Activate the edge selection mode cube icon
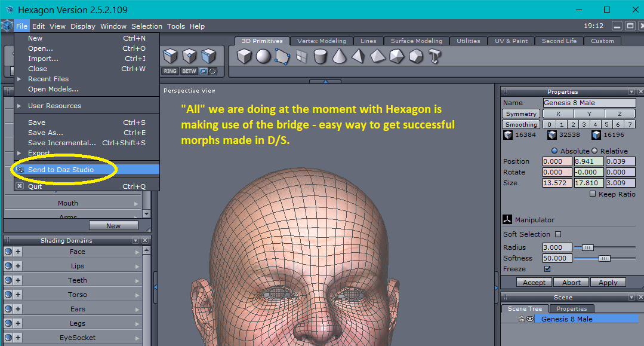 pos(170,56)
